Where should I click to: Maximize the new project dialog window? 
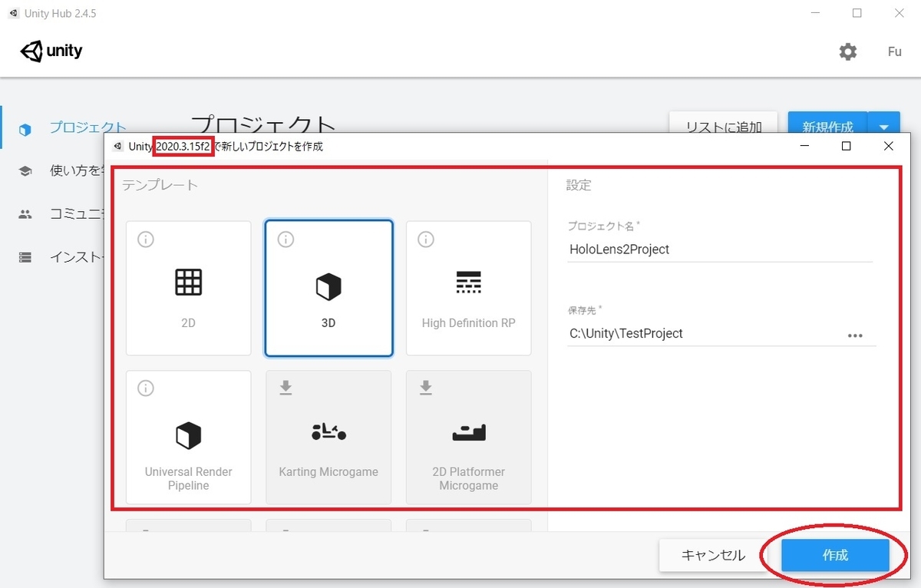pos(846,146)
